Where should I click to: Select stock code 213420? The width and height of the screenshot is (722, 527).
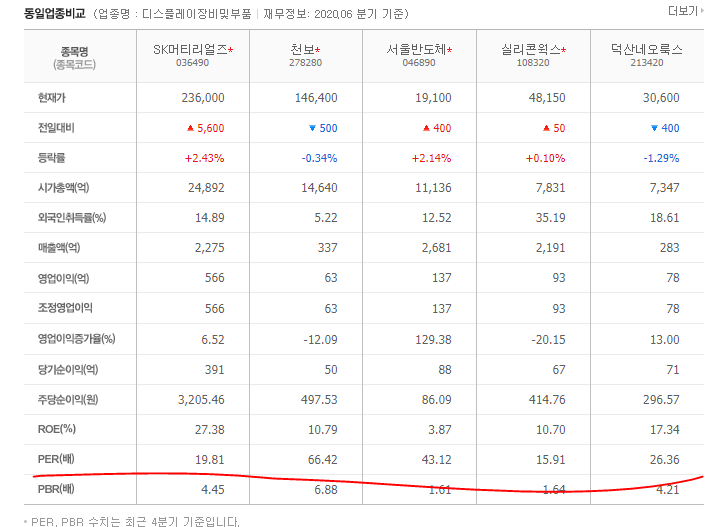[647, 63]
